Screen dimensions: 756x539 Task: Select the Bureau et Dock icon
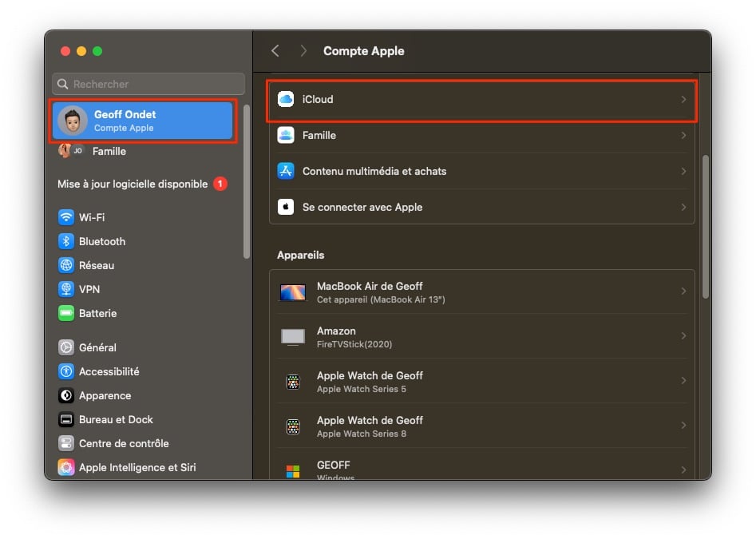click(66, 419)
